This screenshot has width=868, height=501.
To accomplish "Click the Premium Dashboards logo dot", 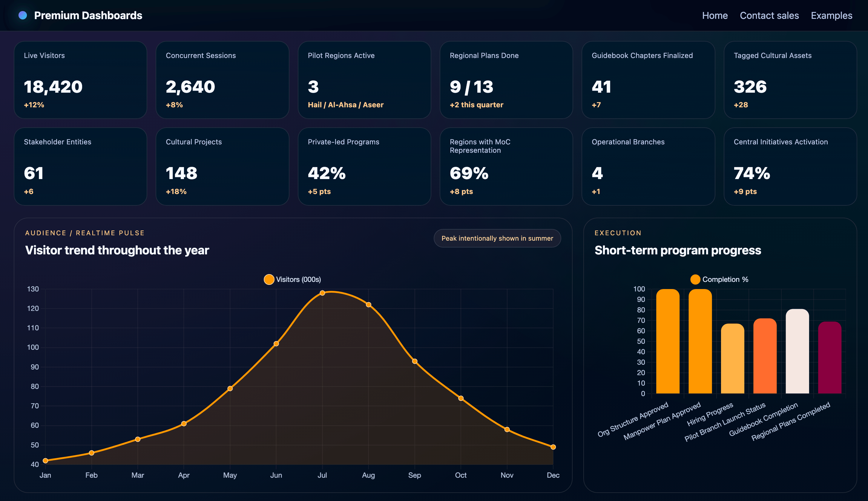I will click(23, 15).
